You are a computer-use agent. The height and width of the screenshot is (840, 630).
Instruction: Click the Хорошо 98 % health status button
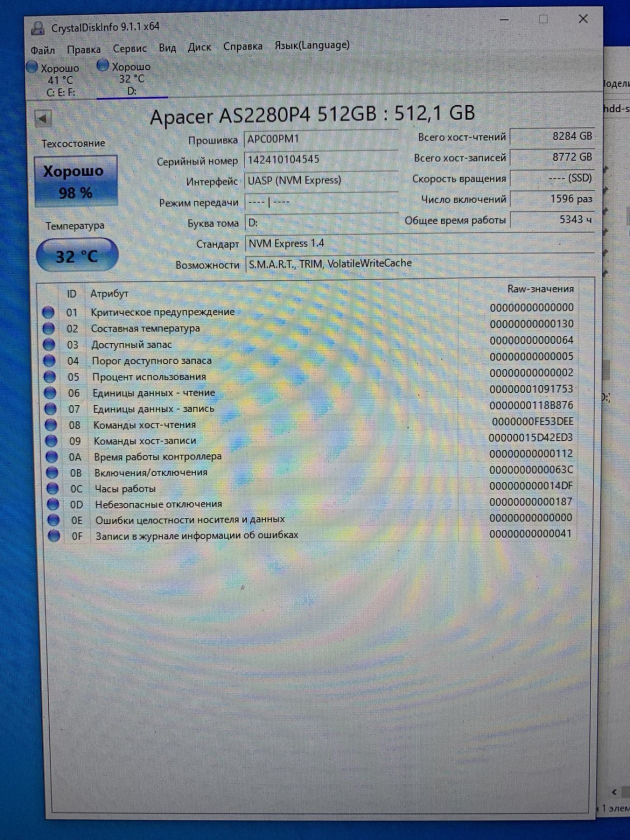(75, 181)
